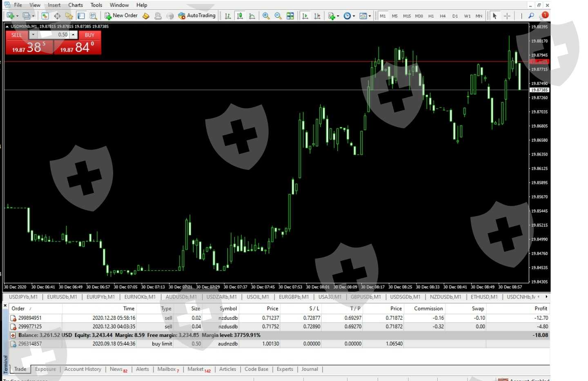Open the Strategy Tester icon
Image resolution: width=588 pixels, height=381 pixels.
point(94,16)
